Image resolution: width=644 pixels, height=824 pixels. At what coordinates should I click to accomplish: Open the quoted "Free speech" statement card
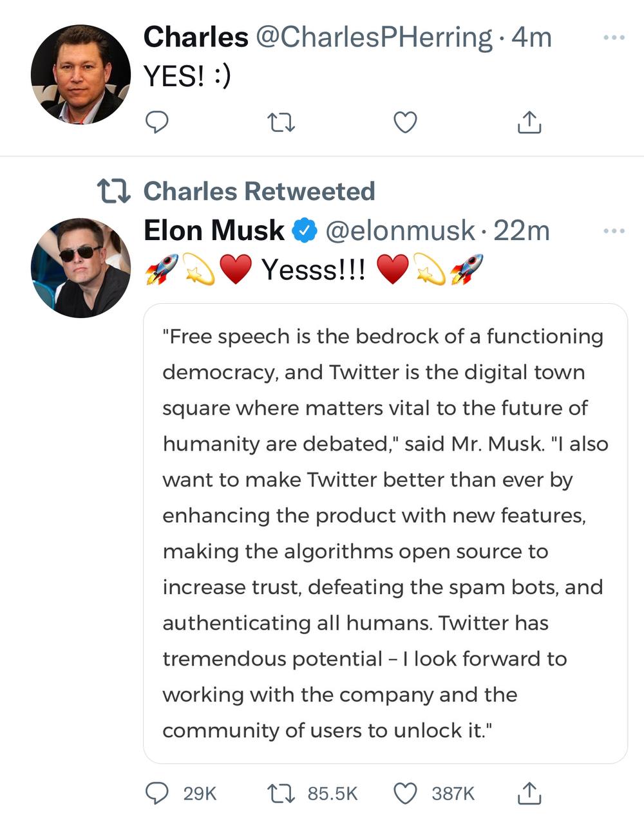(x=385, y=533)
